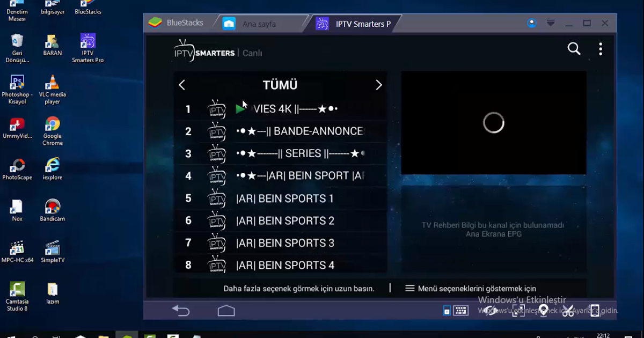Image resolution: width=644 pixels, height=338 pixels.
Task: Open UmmyVideo desktop icon
Action: [x=17, y=128]
